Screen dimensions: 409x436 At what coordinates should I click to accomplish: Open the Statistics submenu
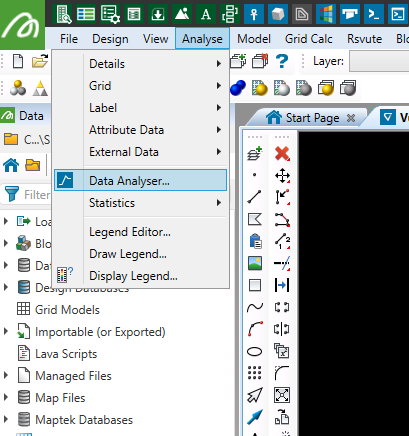(x=140, y=203)
